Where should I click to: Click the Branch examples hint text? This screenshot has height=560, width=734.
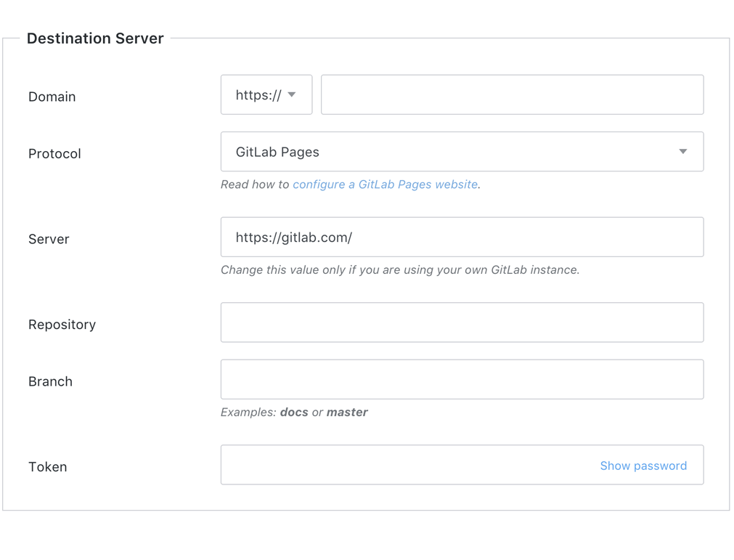pyautogui.click(x=294, y=413)
